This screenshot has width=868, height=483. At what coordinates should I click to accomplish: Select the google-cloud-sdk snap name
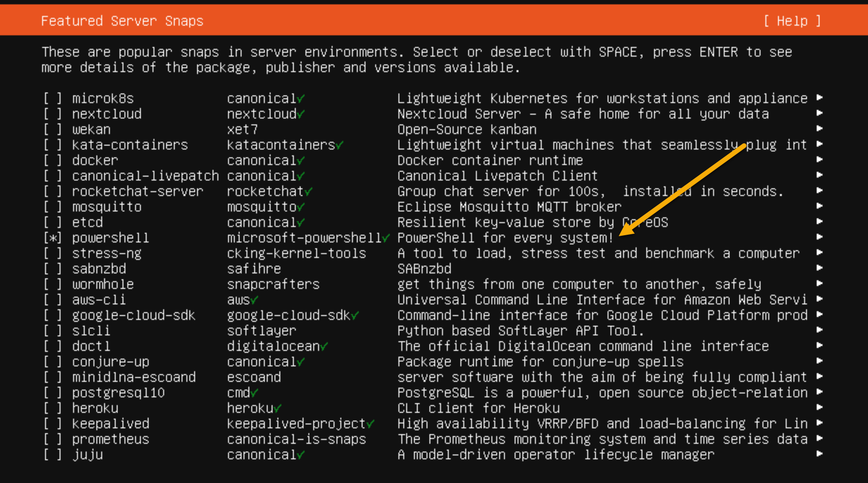(x=134, y=316)
